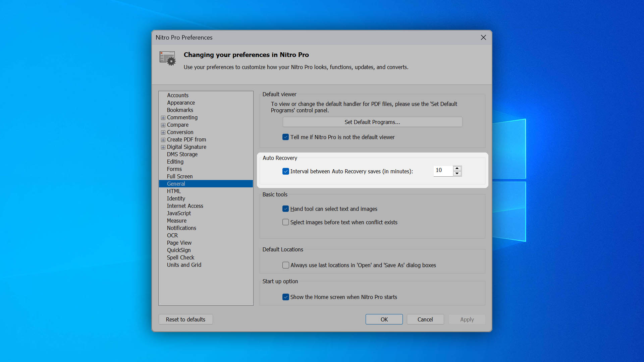Open JavaScript preferences
Screen dimensions: 644x362
click(179, 213)
